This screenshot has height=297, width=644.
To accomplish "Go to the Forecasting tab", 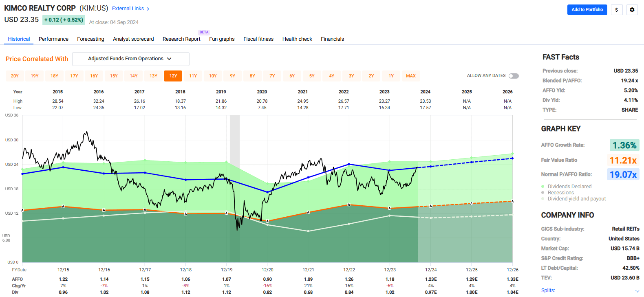I will [x=90, y=39].
